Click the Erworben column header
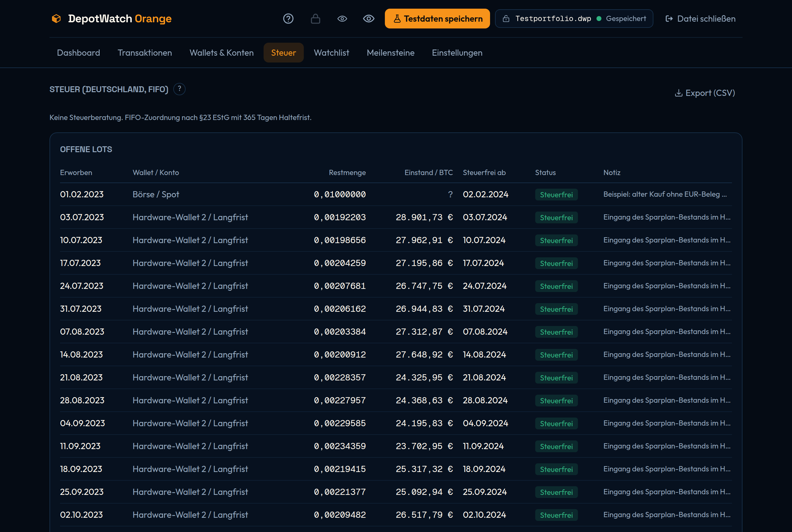Screen dimensions: 792x532 [x=76, y=173]
